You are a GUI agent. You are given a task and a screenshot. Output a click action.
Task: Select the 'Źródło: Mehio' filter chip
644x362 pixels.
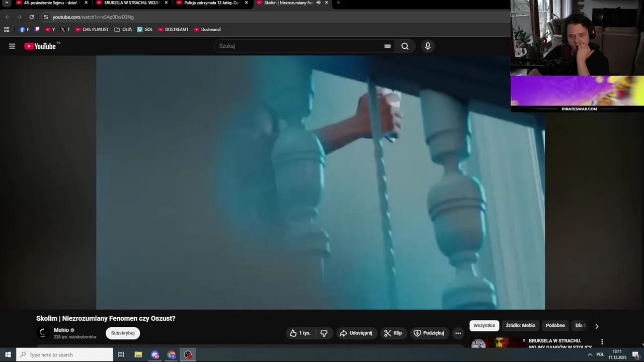[520, 326]
